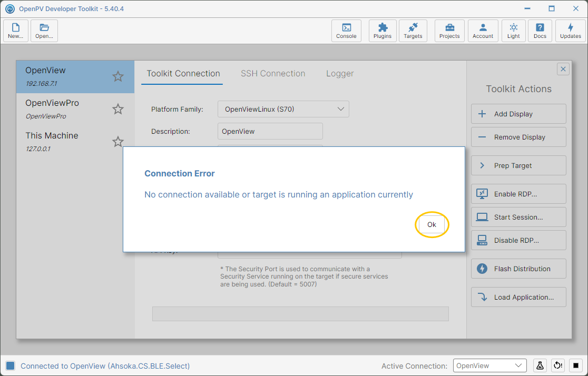Open the Console panel
Viewport: 588px width, 376px height.
tap(346, 31)
